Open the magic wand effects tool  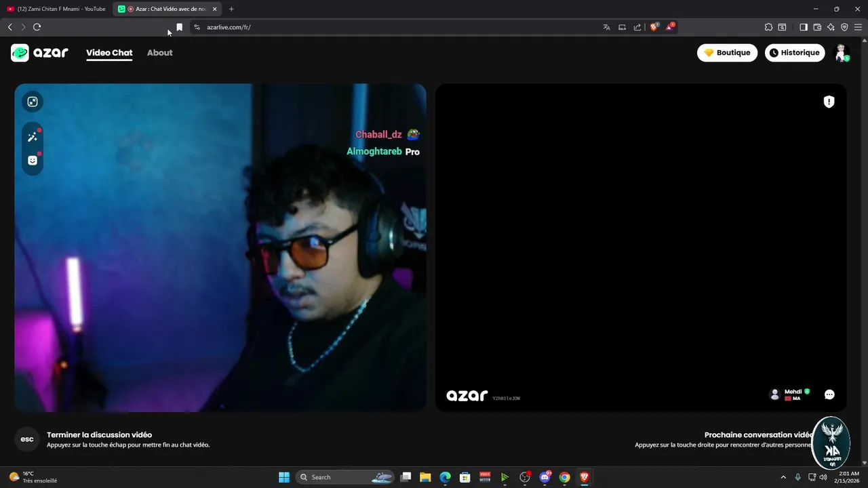33,137
